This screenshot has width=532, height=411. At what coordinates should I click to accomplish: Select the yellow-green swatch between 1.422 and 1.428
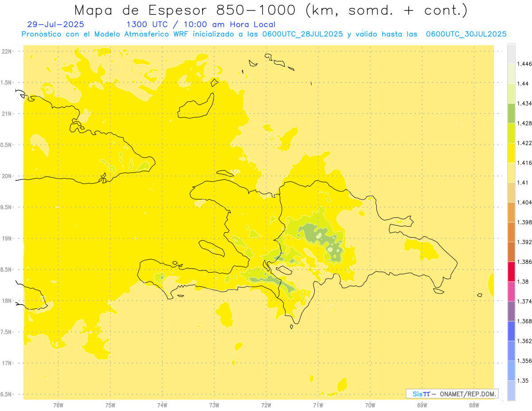pyautogui.click(x=511, y=133)
